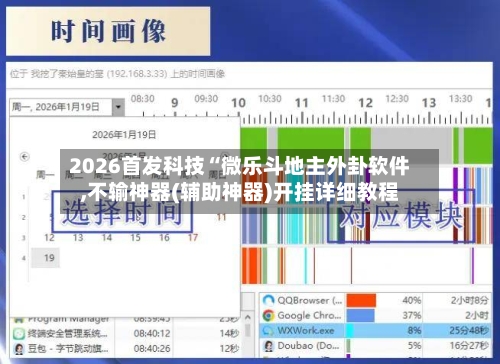Click the 9 hour mark on the ruler
This screenshot has height=364, width=500.
[x=175, y=103]
